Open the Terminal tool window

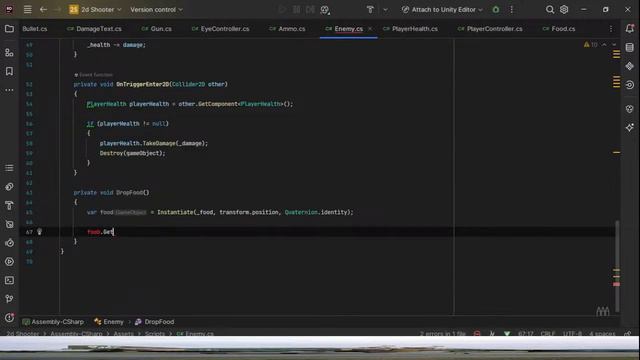9,280
